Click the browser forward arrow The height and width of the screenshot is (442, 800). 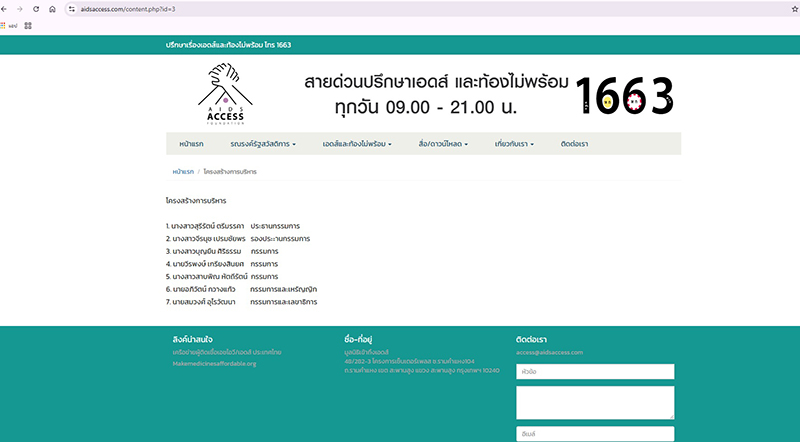[x=19, y=9]
